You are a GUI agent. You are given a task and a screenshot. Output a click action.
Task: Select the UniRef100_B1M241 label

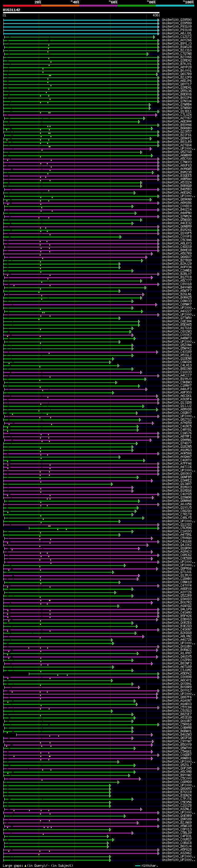(x=177, y=230)
